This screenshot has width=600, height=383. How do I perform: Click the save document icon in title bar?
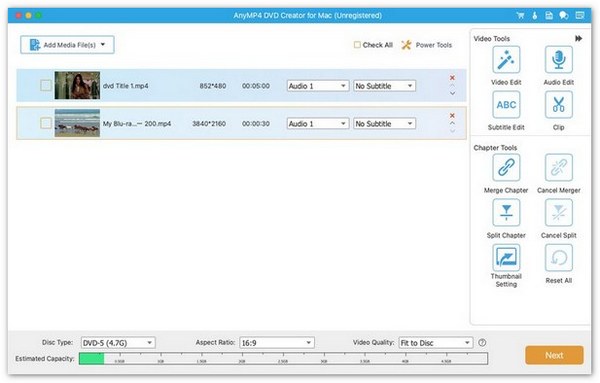tap(549, 16)
